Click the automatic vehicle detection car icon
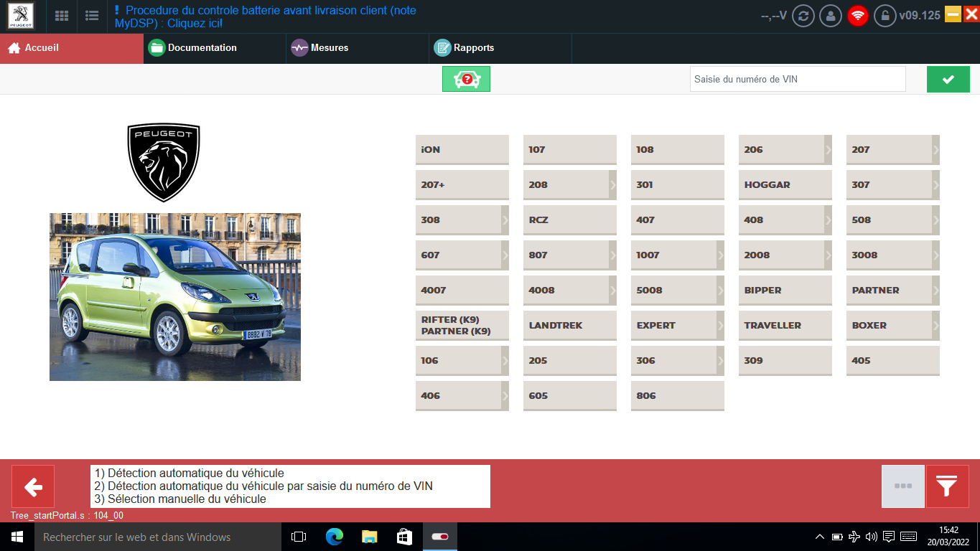This screenshot has height=551, width=980. pos(466,79)
